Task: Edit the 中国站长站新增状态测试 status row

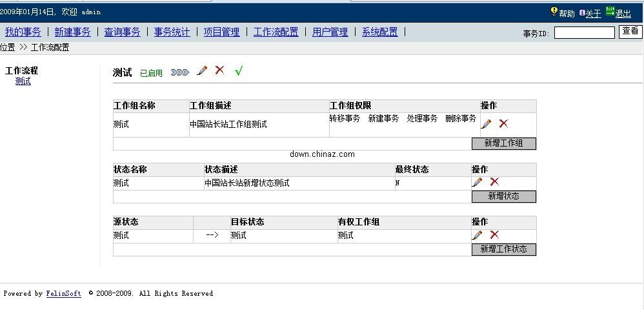Action: coord(478,182)
